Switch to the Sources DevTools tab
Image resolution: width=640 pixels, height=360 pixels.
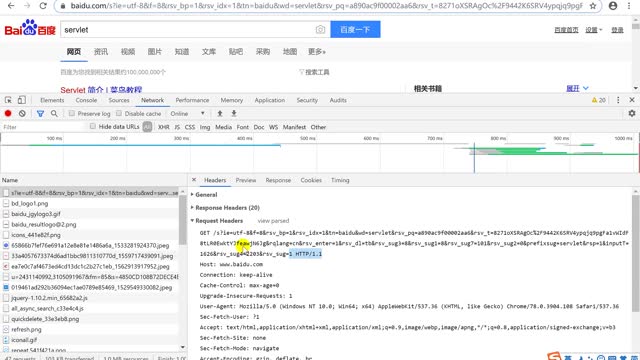click(119, 100)
